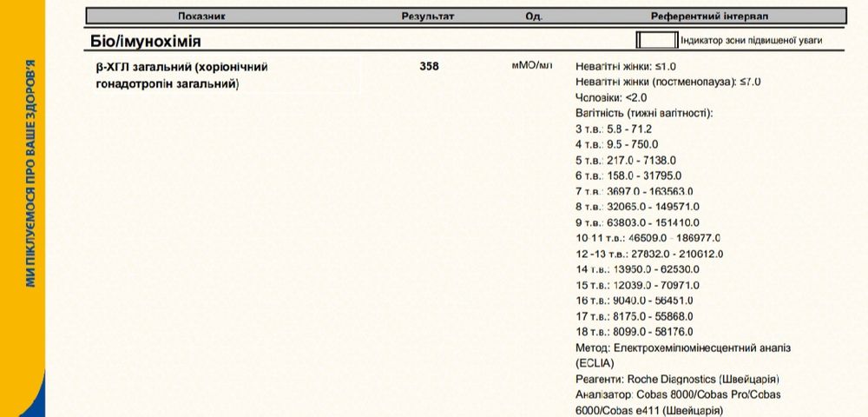Screen dimensions: 868x417
Task: Click the unit 'мМО/мл'
Action: [x=532, y=66]
